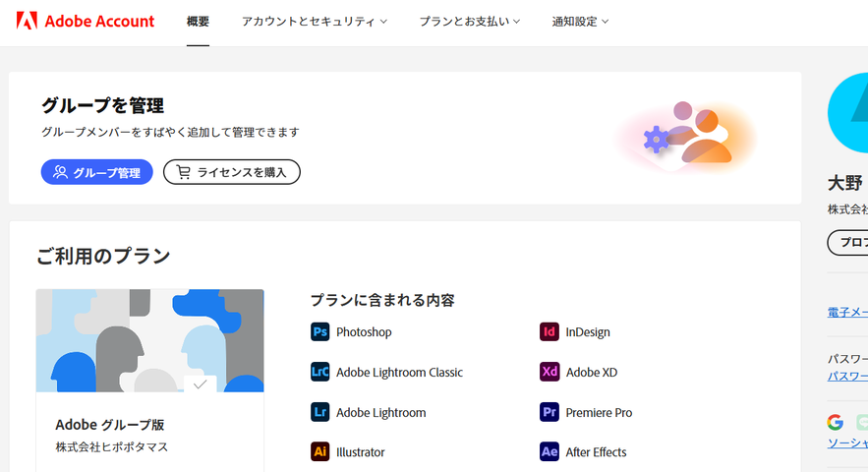868x472 pixels.
Task: Click the Photoshop Ps icon
Action: pyautogui.click(x=319, y=331)
